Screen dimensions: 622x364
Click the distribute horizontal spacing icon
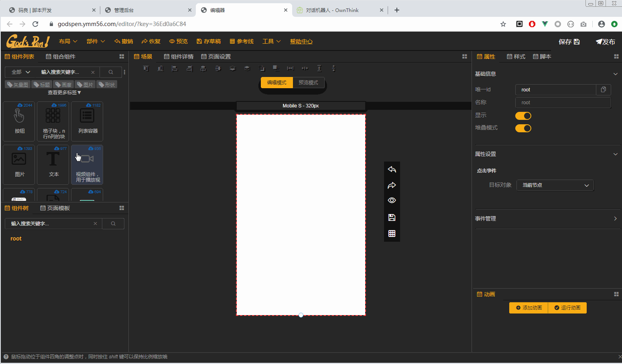click(291, 69)
